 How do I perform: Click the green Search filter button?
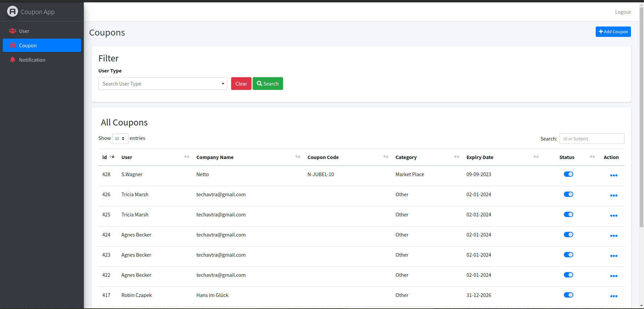(x=268, y=84)
